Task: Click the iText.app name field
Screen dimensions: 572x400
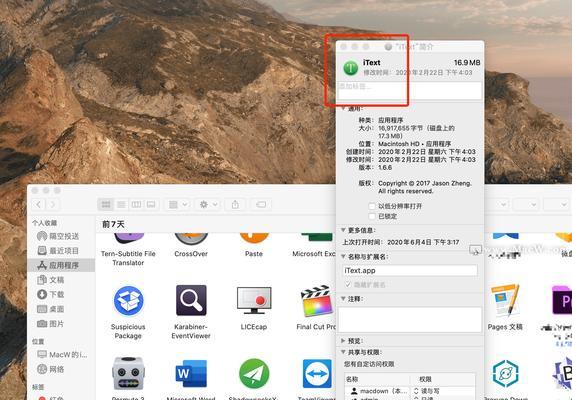Action: pos(410,271)
